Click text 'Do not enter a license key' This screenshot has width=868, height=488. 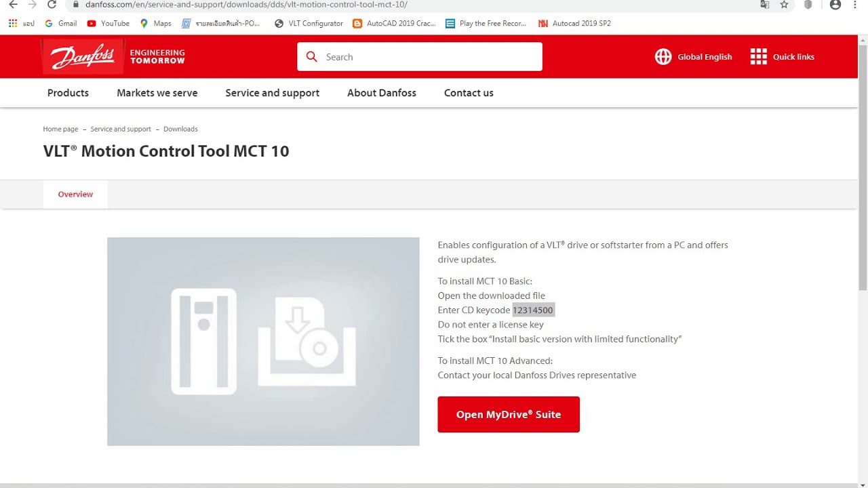491,325
